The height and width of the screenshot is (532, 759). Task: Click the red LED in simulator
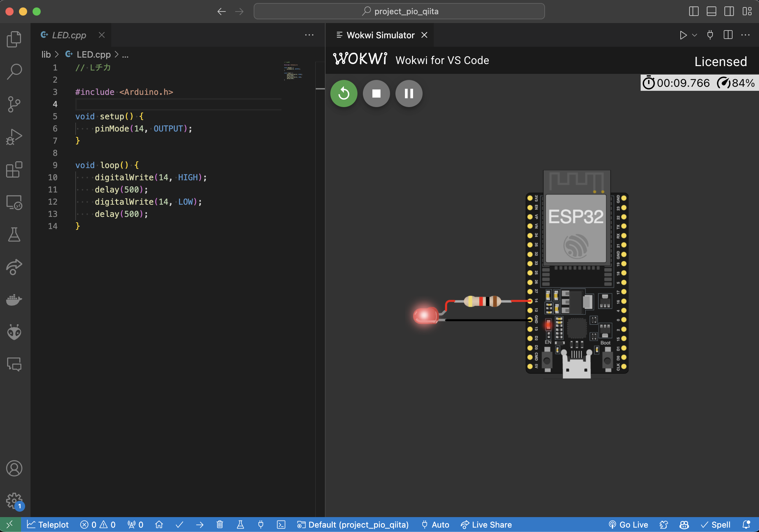(x=426, y=315)
